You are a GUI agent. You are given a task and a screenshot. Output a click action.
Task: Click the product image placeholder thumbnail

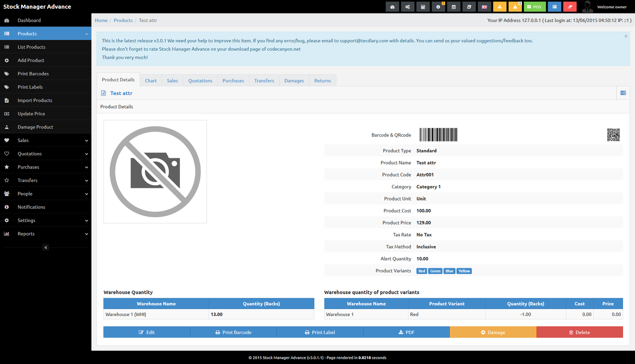(x=155, y=172)
